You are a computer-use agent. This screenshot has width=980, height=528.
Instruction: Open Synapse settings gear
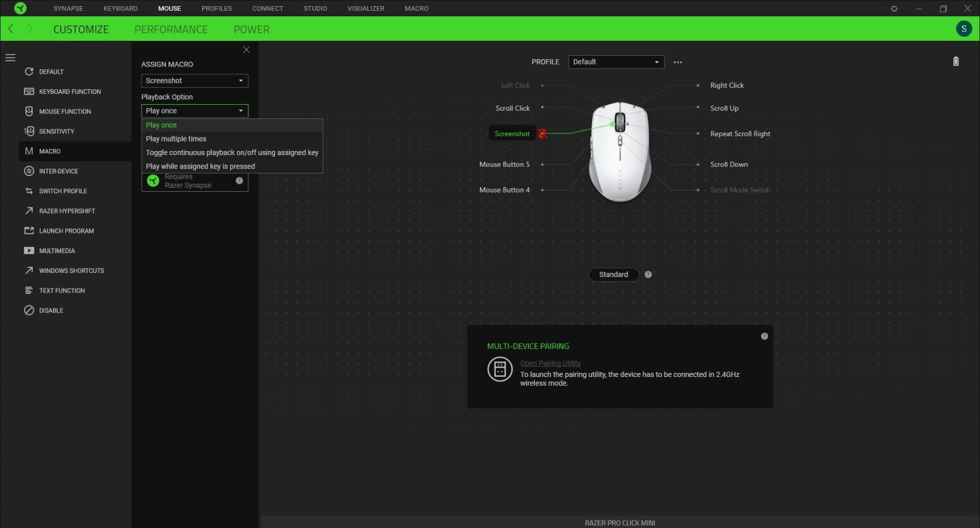(x=894, y=8)
